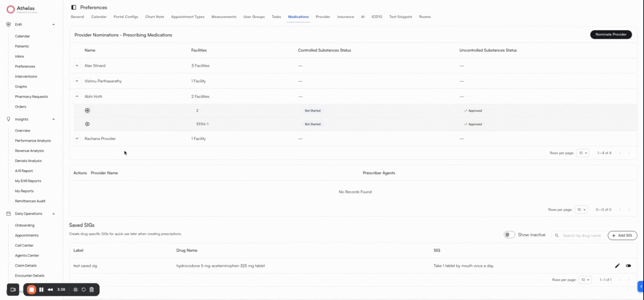
Task: Switch to the General tab
Action: [x=77, y=17]
